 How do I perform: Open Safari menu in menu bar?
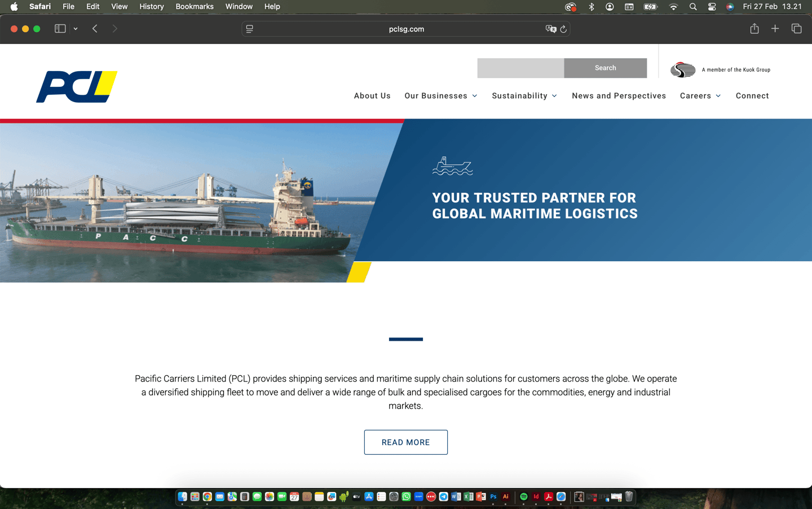point(40,7)
